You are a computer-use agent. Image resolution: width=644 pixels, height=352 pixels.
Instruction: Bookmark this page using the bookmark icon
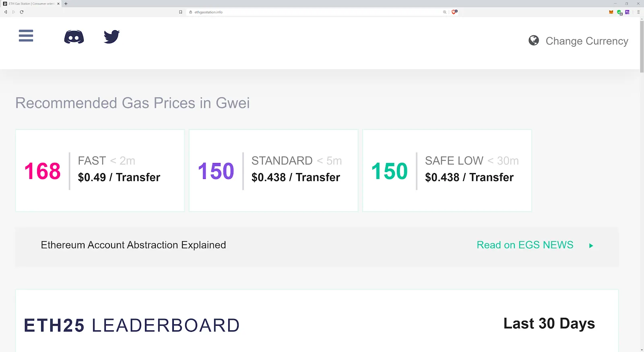(x=181, y=12)
